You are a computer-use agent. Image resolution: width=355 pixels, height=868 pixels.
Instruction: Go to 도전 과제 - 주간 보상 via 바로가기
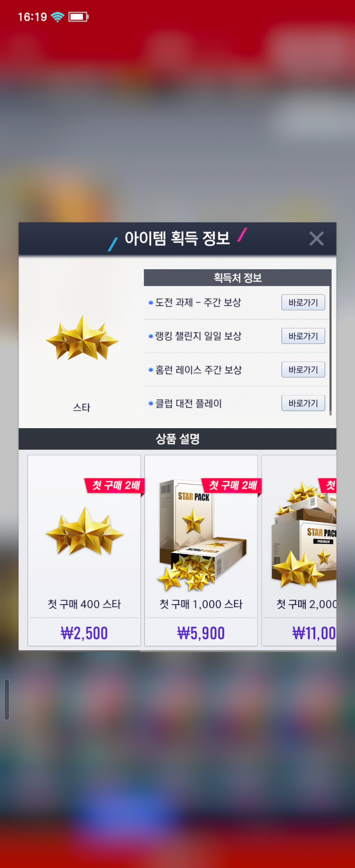(x=303, y=302)
